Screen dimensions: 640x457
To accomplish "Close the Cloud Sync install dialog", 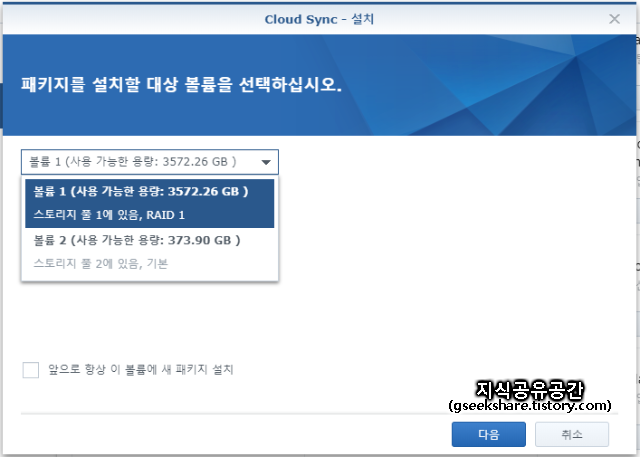I will tap(614, 19).
